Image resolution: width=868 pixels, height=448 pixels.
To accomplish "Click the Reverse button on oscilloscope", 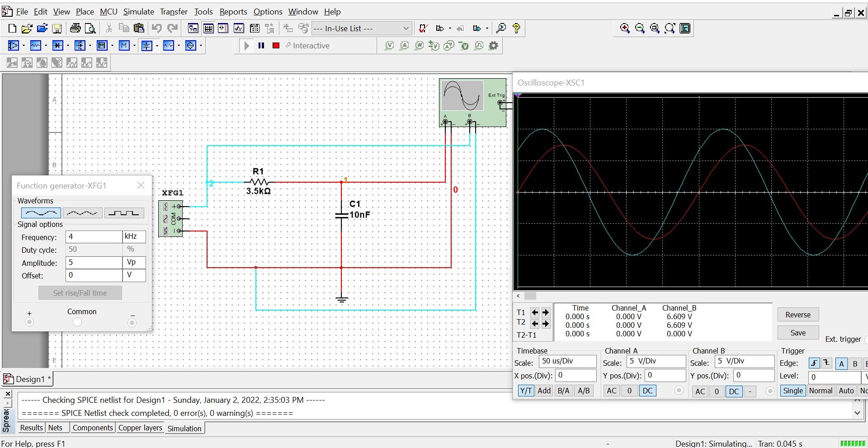I will (797, 315).
